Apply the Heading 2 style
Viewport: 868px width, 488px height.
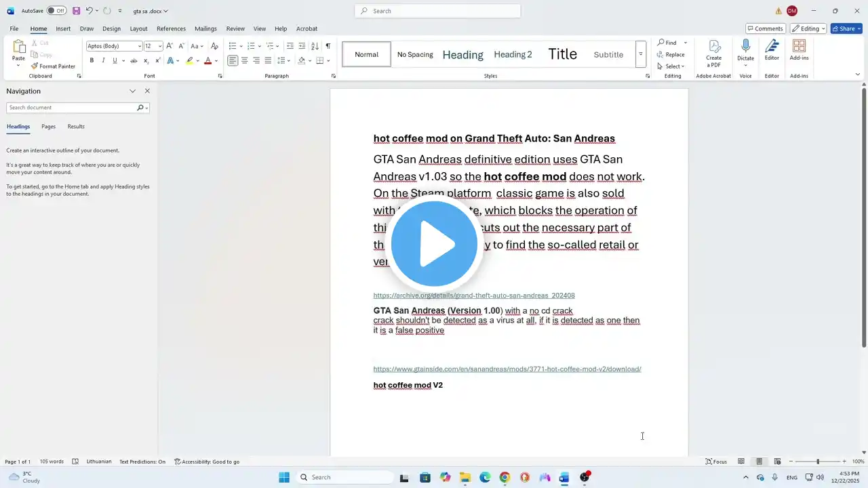tap(513, 54)
